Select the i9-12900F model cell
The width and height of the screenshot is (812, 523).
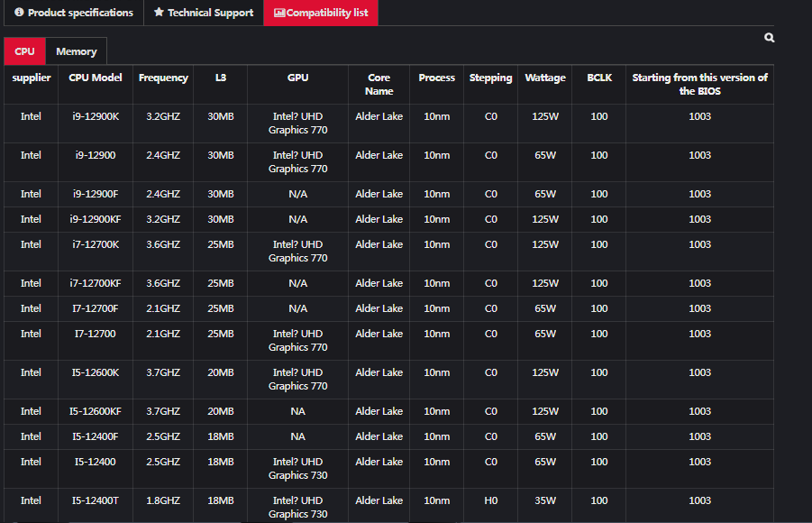pos(96,195)
